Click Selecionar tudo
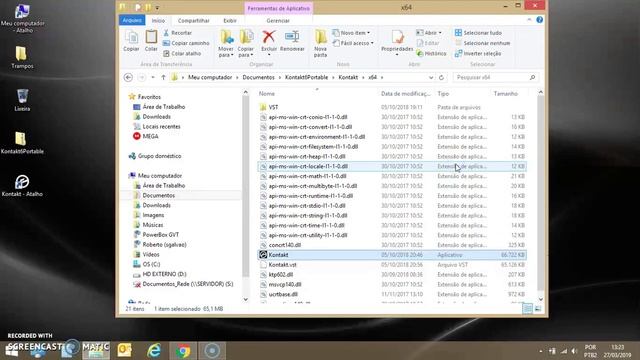Viewport: 640px width, 360px height. 478,33
